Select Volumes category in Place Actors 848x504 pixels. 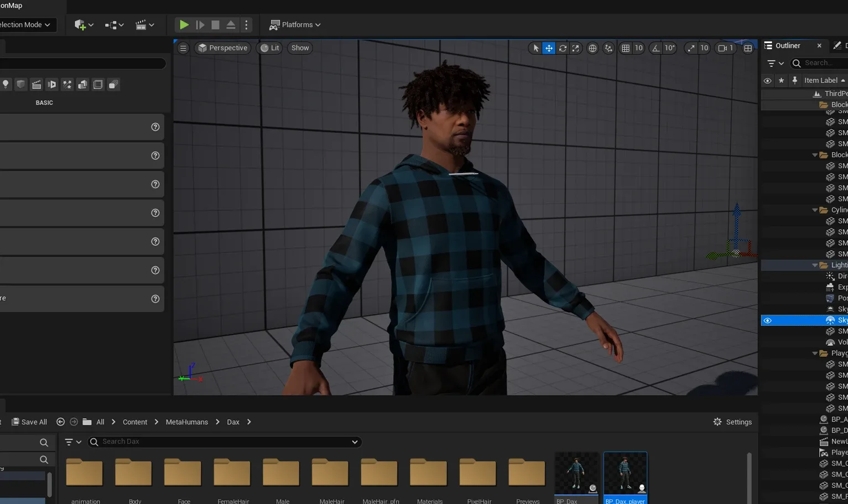coord(98,85)
